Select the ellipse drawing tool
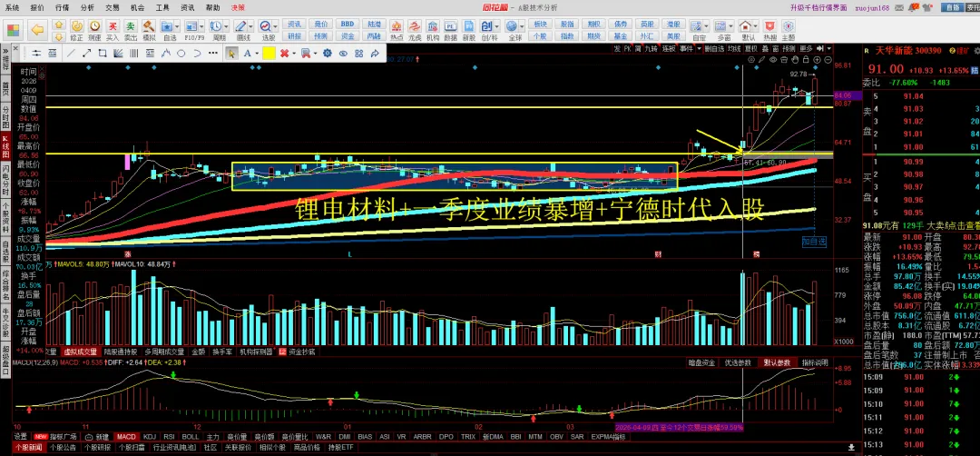980x456 pixels. (x=181, y=54)
